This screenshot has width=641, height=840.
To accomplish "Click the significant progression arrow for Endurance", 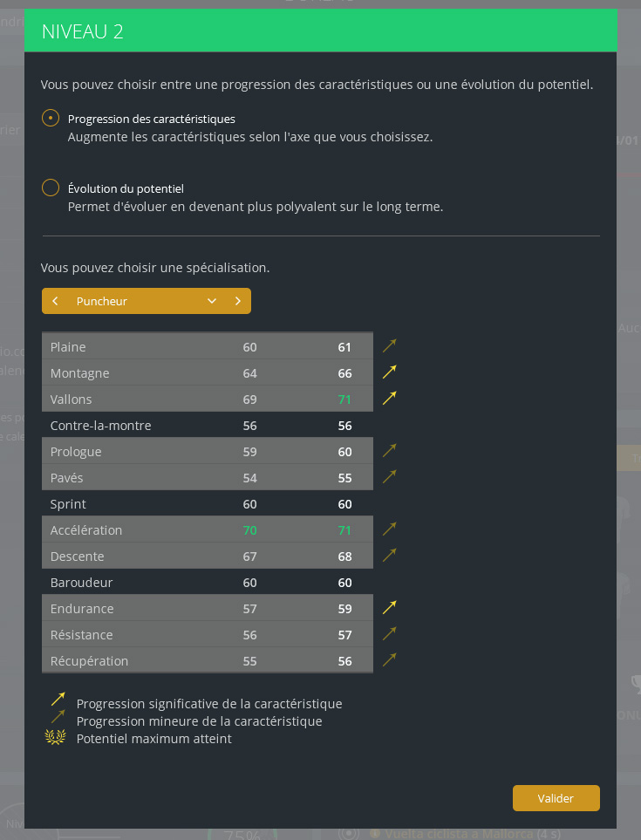I will pyautogui.click(x=389, y=608).
